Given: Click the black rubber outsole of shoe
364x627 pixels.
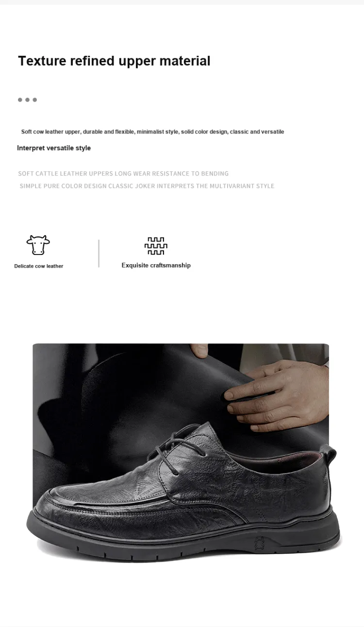Looking at the screenshot, I should pyautogui.click(x=184, y=539).
